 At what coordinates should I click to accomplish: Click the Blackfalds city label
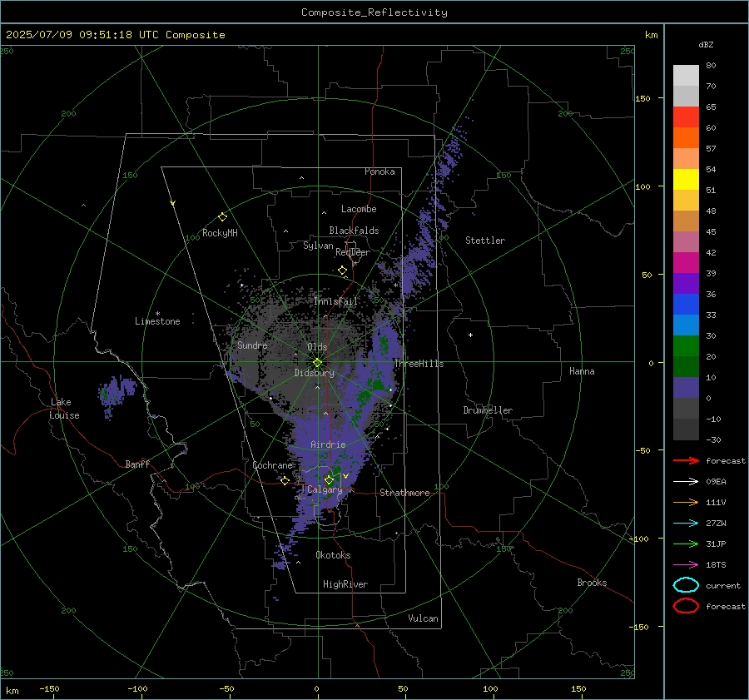tap(354, 231)
